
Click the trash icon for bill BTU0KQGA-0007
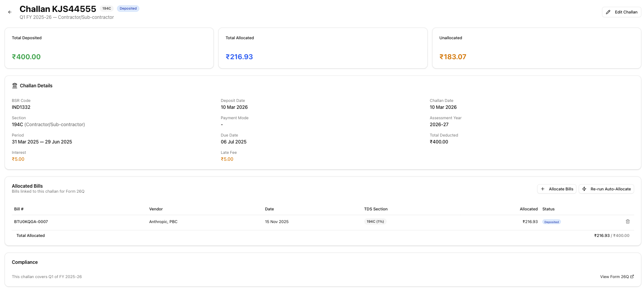coord(627,222)
